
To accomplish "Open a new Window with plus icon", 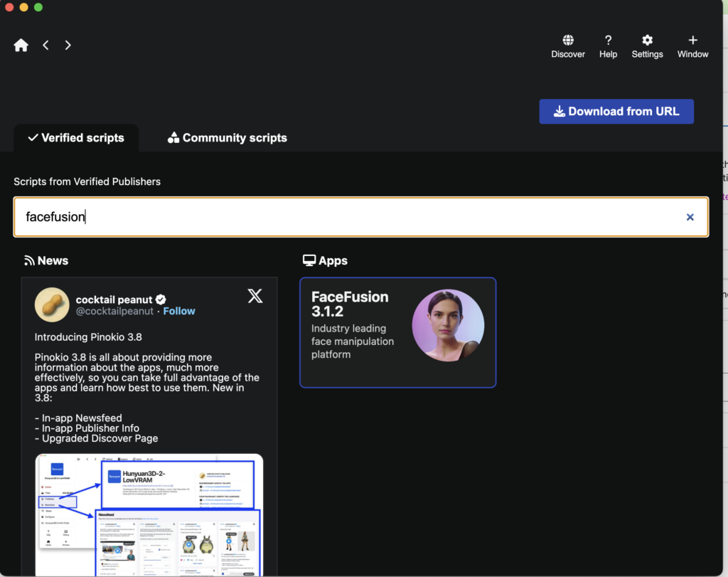I will click(x=692, y=46).
